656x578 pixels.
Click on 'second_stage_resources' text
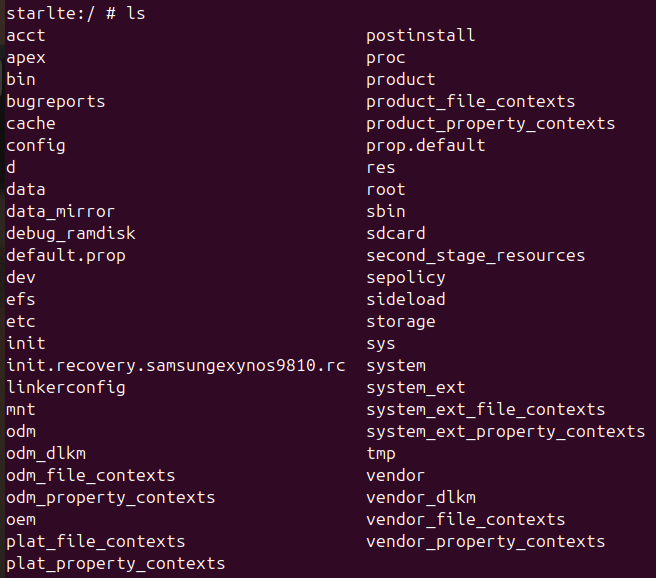tap(476, 256)
